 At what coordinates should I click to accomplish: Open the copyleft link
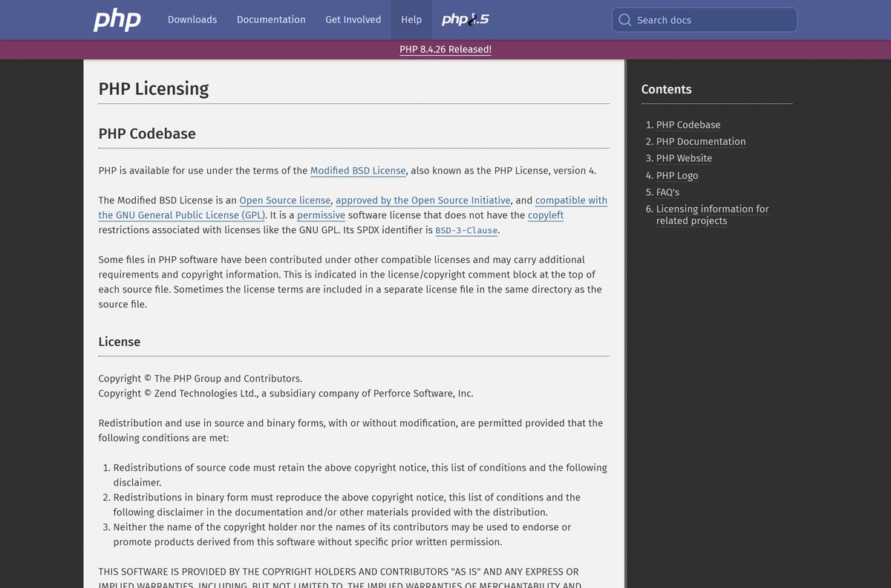click(x=546, y=215)
